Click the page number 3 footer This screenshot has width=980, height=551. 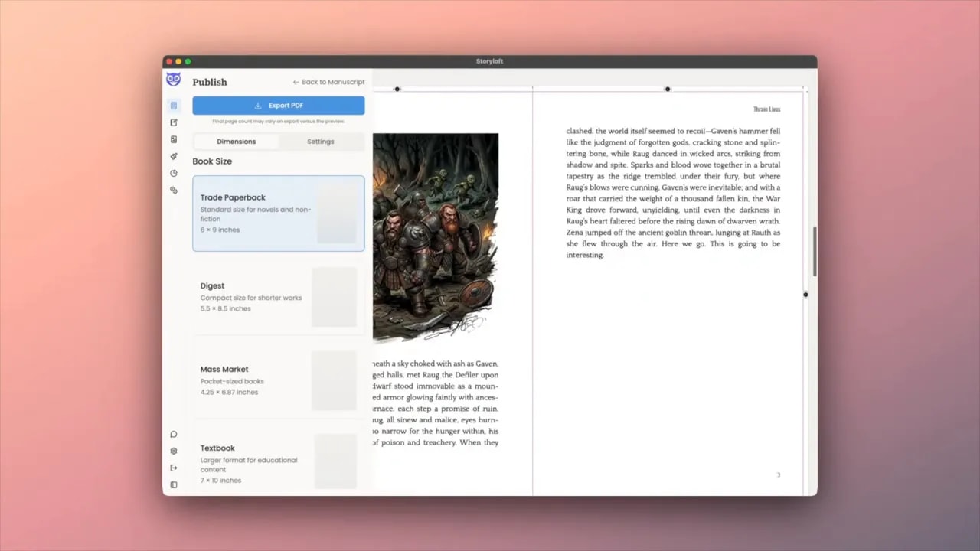(x=779, y=475)
